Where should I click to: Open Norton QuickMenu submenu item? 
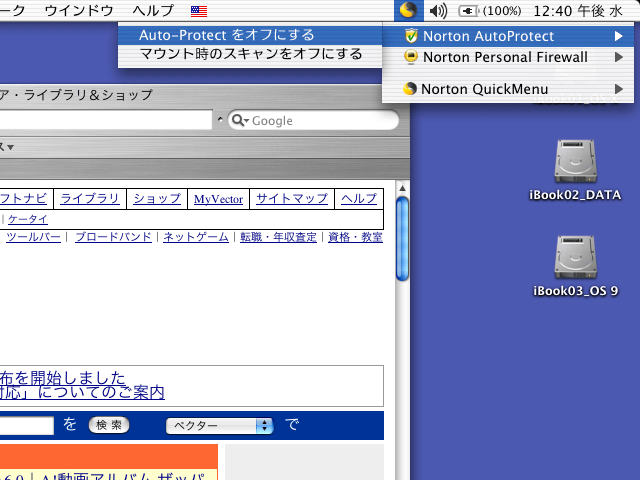click(x=508, y=89)
